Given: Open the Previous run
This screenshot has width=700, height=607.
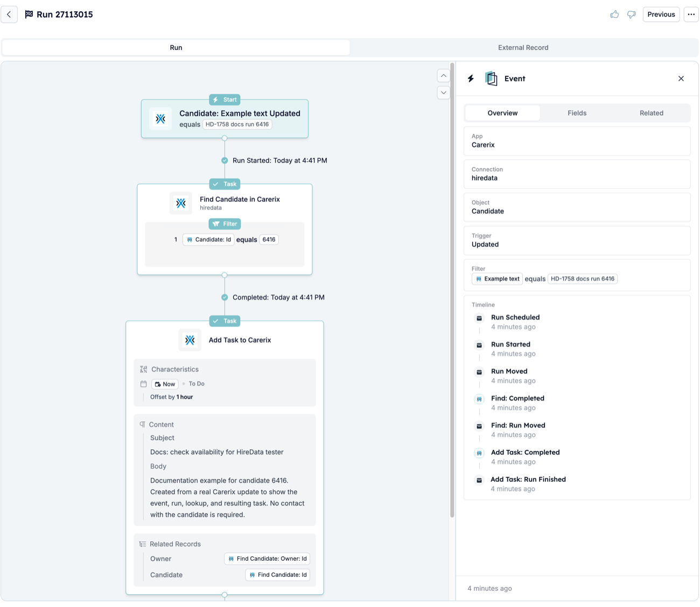Looking at the screenshot, I should click(661, 15).
